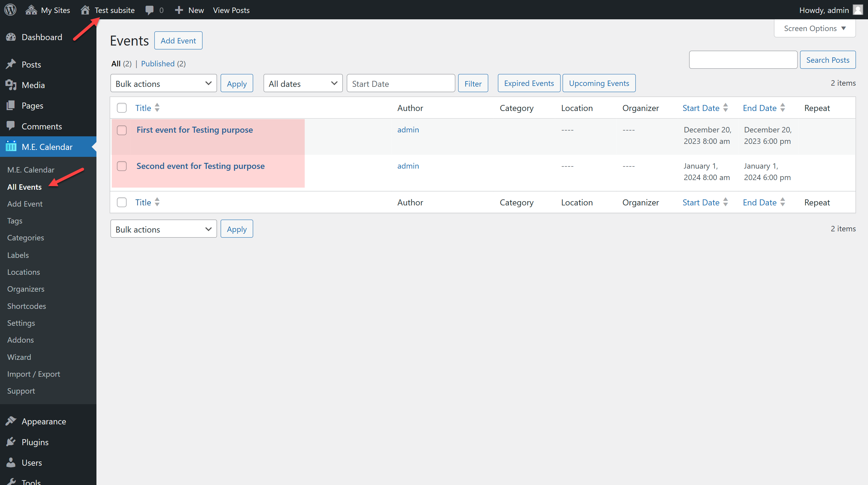Viewport: 868px width, 485px height.
Task: Click the Comments icon in sidebar
Action: click(11, 126)
